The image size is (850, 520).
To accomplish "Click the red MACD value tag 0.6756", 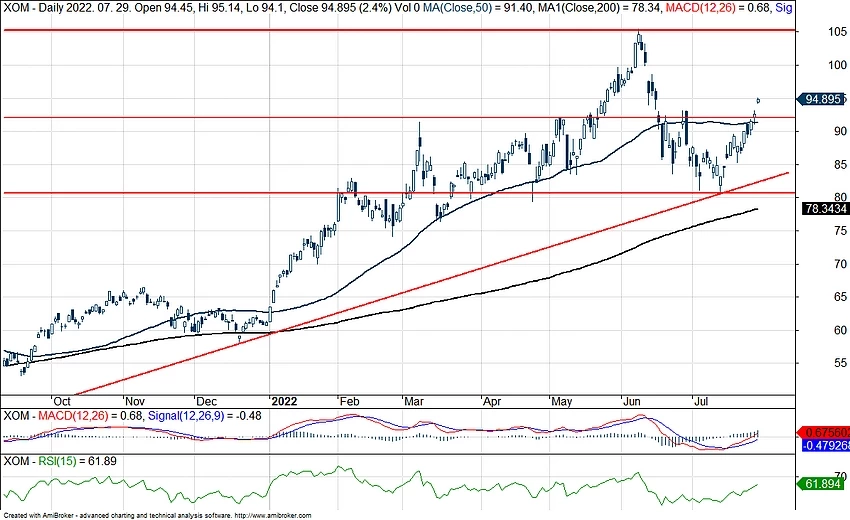I will (x=824, y=433).
